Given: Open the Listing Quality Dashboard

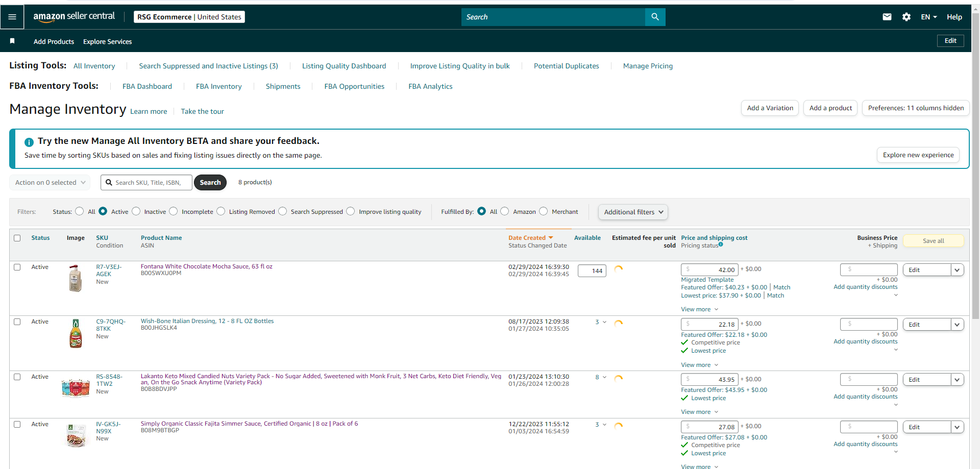Looking at the screenshot, I should click(x=344, y=66).
